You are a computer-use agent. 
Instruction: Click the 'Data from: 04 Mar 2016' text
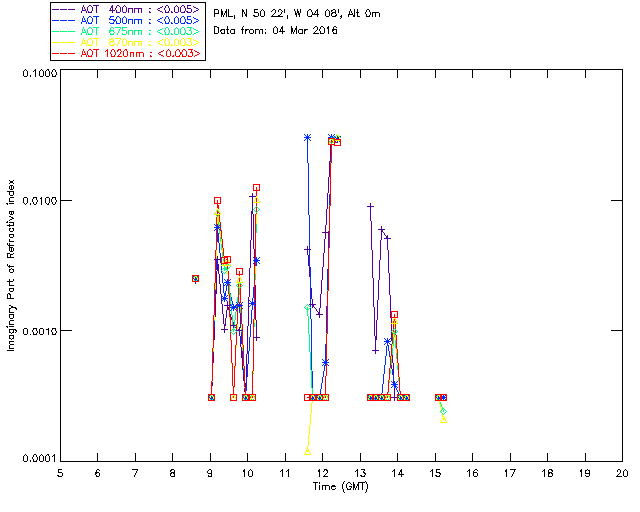point(275,30)
